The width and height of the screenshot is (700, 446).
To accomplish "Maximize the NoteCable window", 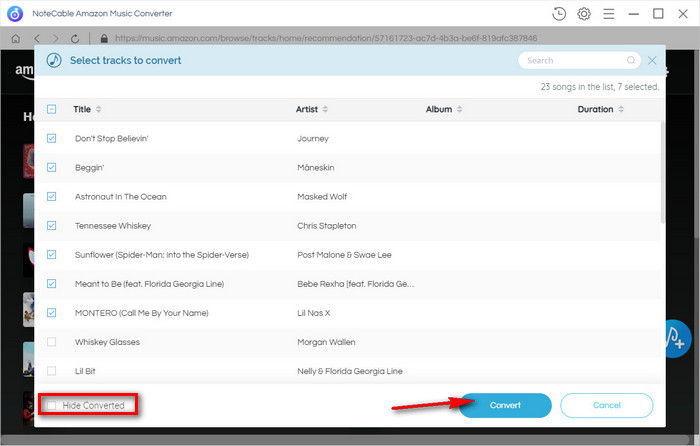I will coord(658,14).
